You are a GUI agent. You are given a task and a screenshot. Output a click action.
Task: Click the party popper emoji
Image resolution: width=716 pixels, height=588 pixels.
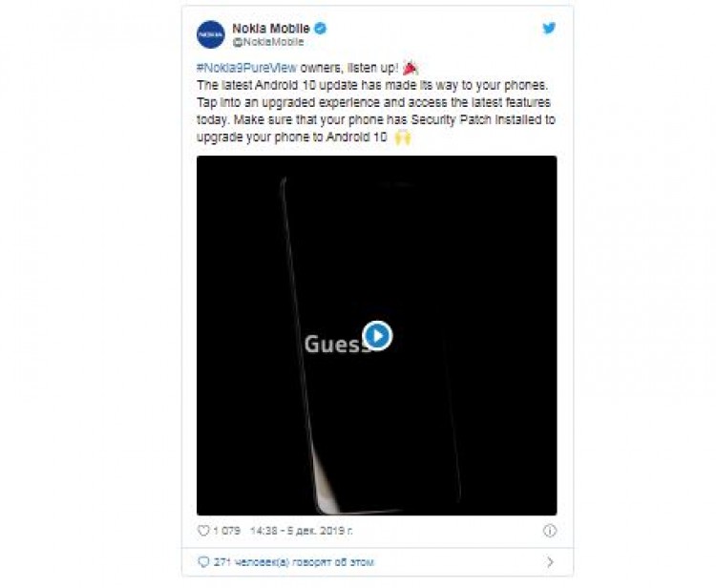411,68
